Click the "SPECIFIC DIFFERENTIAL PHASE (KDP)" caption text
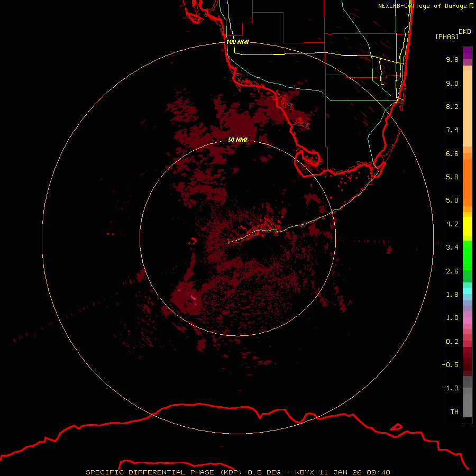The height and width of the screenshot is (476, 476). click(164, 472)
